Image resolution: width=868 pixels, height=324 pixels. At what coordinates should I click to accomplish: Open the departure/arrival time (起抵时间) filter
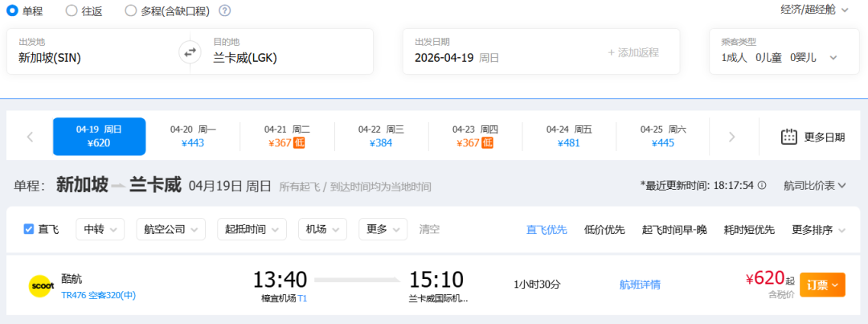[x=252, y=229]
